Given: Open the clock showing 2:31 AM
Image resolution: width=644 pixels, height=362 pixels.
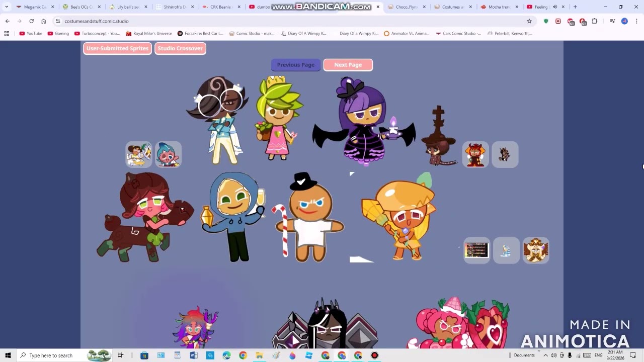Looking at the screenshot, I should (615, 355).
